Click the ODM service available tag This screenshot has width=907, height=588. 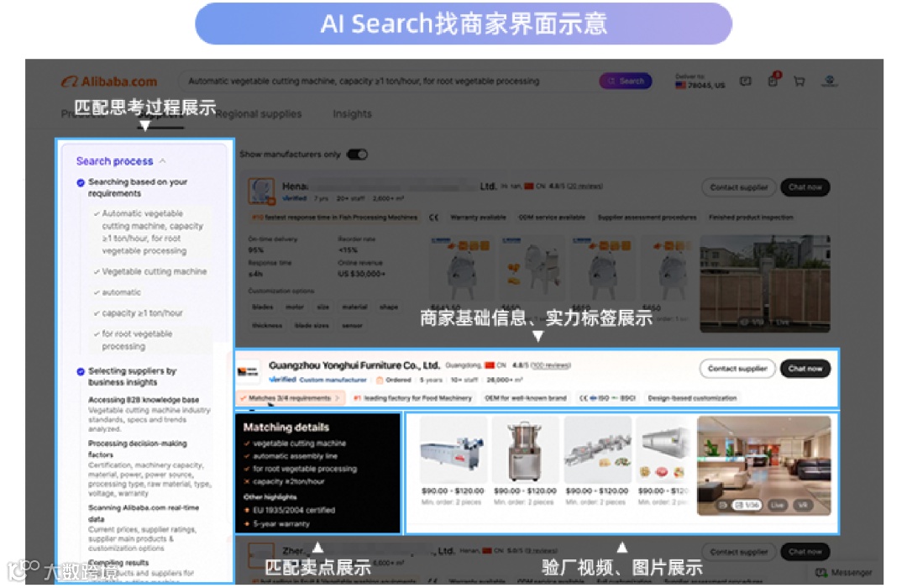pos(551,218)
